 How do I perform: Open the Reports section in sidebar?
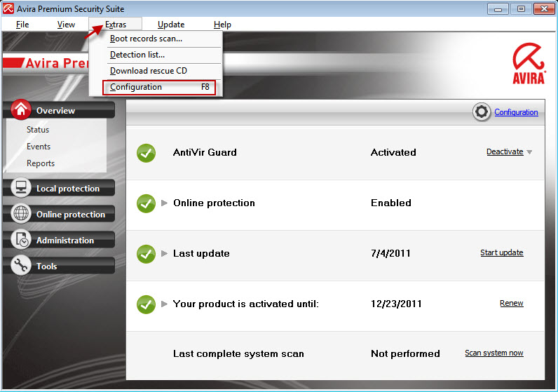(41, 163)
